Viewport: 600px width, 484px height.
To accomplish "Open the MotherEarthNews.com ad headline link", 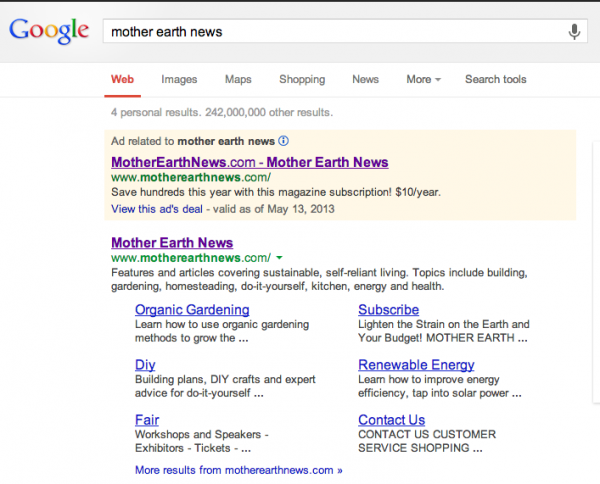I will click(250, 162).
